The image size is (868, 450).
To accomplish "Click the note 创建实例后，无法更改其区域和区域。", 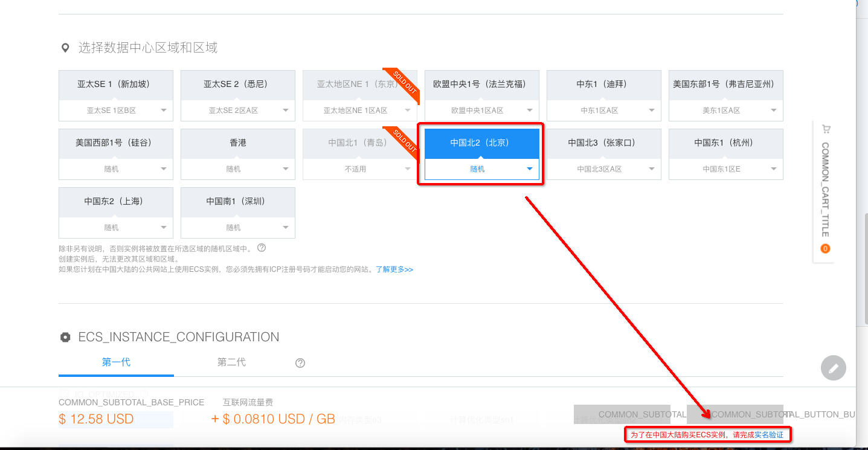I will tap(119, 259).
